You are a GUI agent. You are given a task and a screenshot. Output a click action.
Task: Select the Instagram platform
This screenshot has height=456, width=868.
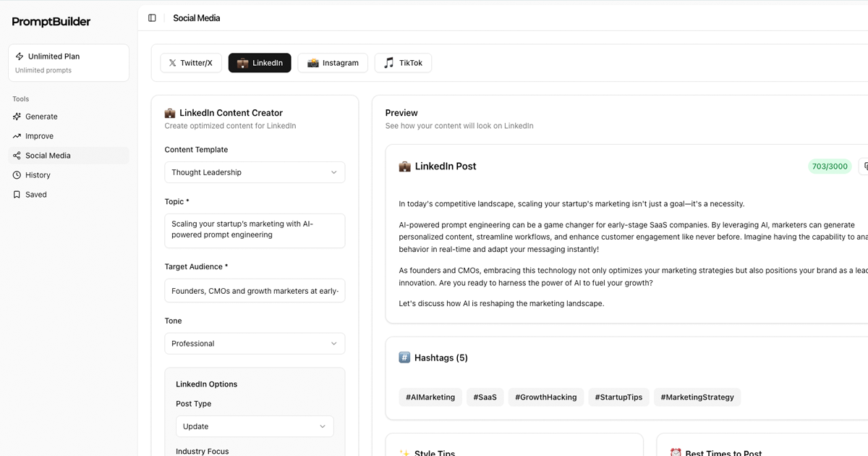(x=333, y=63)
